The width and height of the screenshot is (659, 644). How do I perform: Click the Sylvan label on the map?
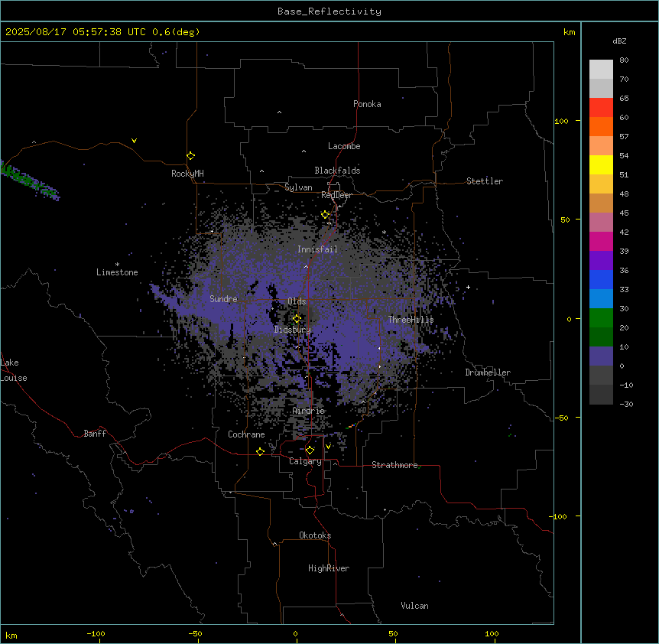pyautogui.click(x=298, y=187)
